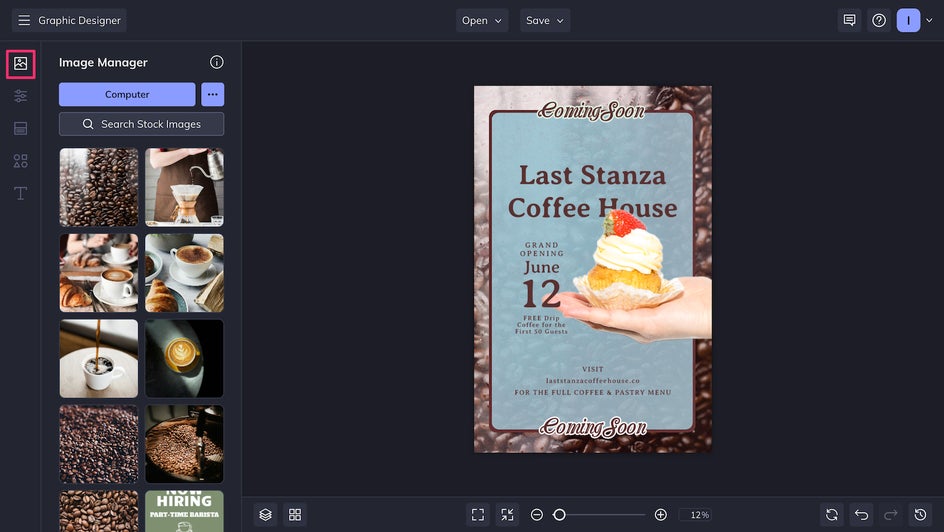944x532 pixels.
Task: Zoom out with the minus icon
Action: [537, 515]
